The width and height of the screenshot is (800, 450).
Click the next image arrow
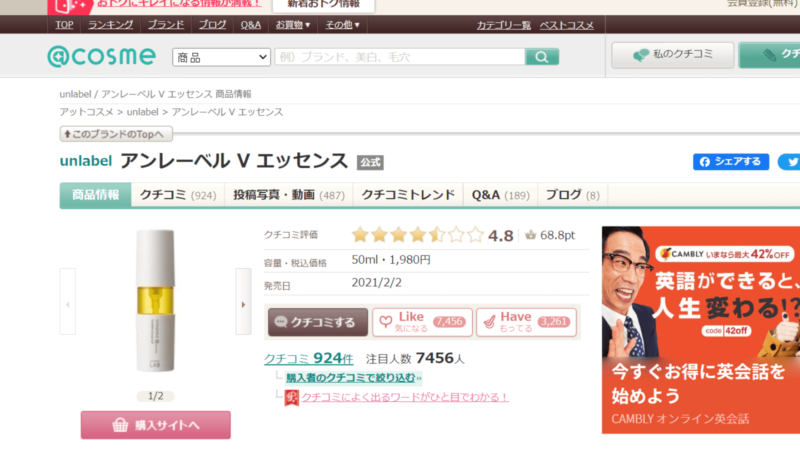(x=243, y=302)
